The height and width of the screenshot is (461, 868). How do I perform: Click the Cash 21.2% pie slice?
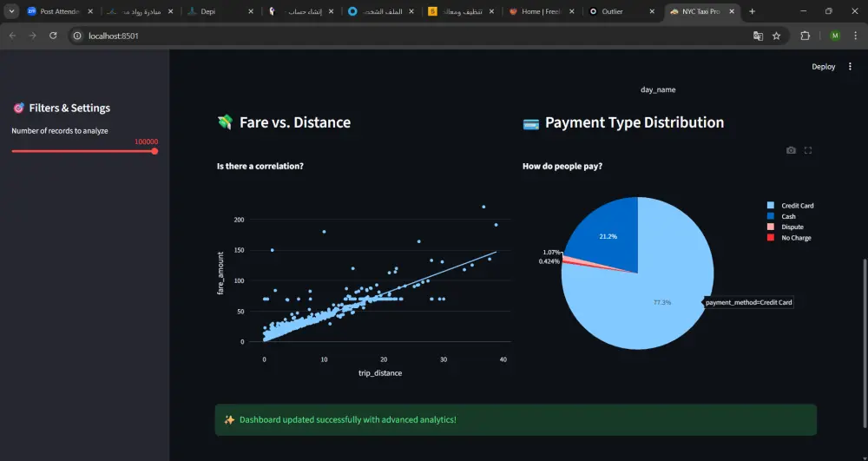click(x=603, y=235)
